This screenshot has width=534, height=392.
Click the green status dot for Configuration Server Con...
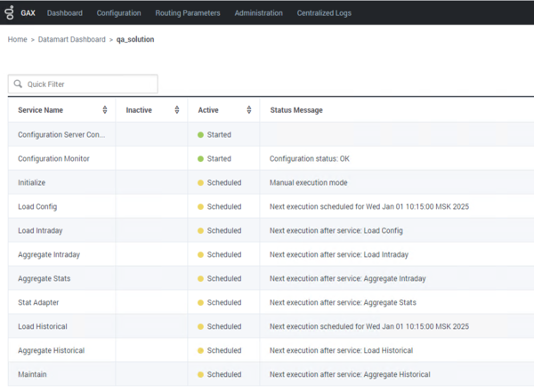click(x=200, y=135)
